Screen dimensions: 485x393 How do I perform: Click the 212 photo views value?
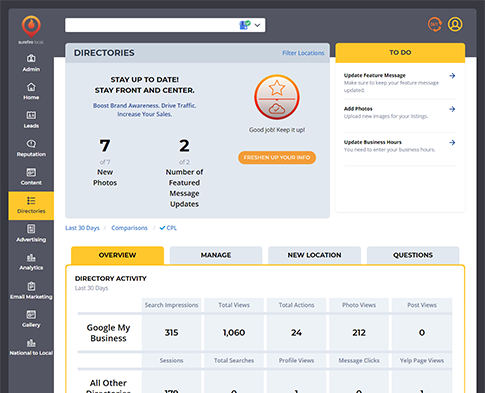tap(359, 333)
